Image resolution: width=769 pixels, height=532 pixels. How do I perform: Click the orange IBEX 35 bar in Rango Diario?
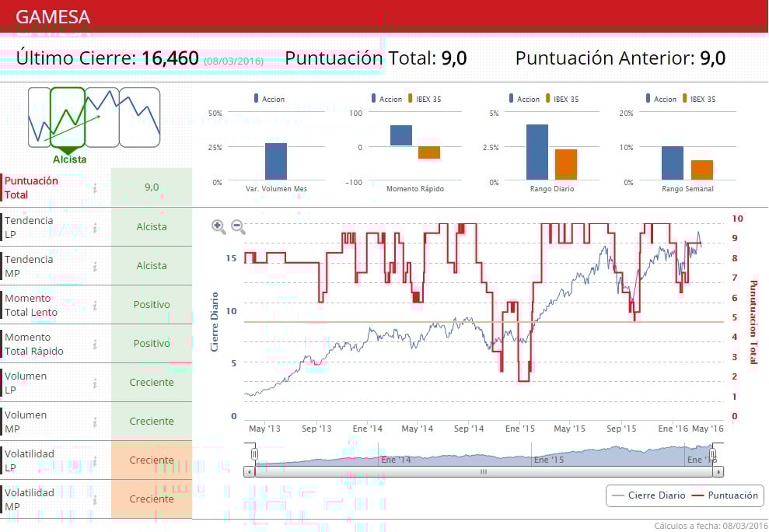[x=566, y=165]
